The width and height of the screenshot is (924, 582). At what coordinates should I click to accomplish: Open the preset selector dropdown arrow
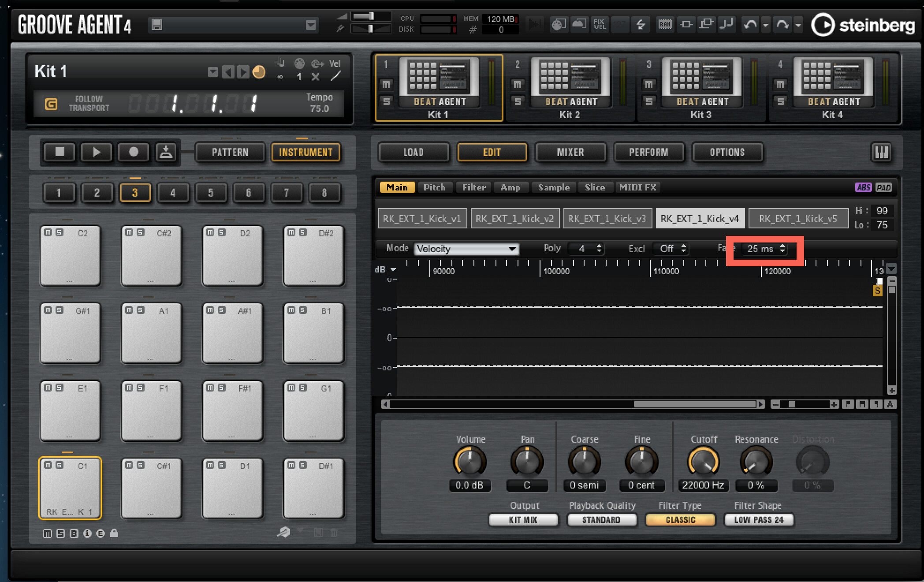(x=311, y=25)
